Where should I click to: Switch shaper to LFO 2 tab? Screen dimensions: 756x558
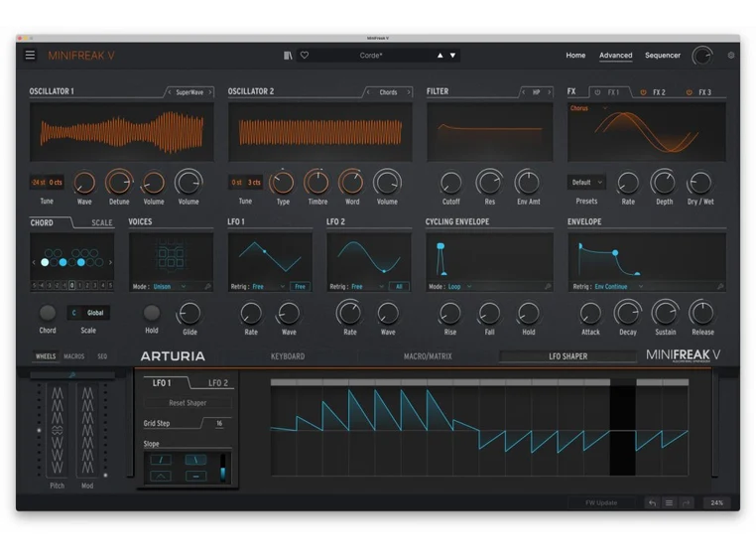tap(218, 383)
